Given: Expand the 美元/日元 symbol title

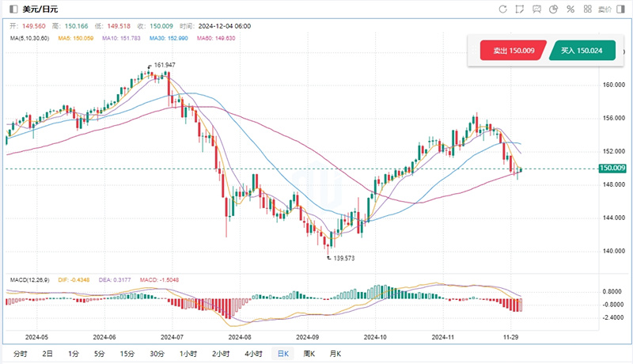Looking at the screenshot, I should (x=40, y=9).
